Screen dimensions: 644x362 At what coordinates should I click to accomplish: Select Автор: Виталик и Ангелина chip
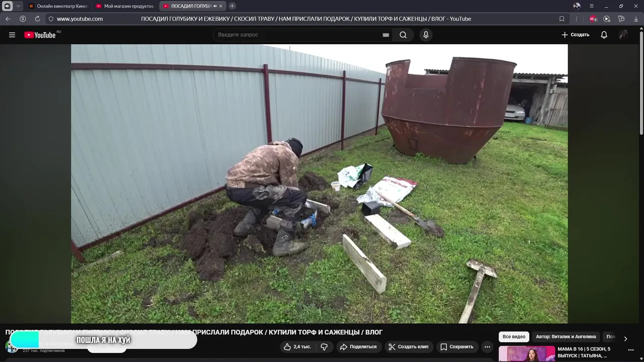(x=566, y=337)
